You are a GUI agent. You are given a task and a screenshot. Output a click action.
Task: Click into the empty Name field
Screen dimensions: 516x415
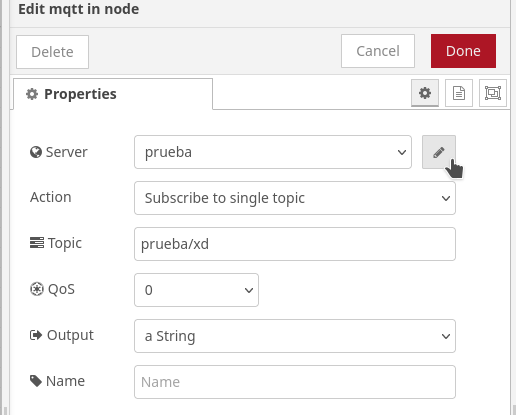(295, 382)
